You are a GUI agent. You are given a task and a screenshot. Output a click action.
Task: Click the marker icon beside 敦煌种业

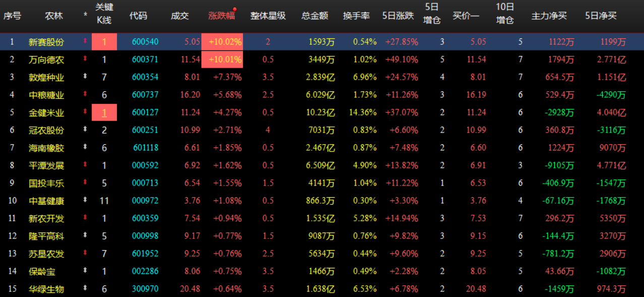pyautogui.click(x=85, y=77)
